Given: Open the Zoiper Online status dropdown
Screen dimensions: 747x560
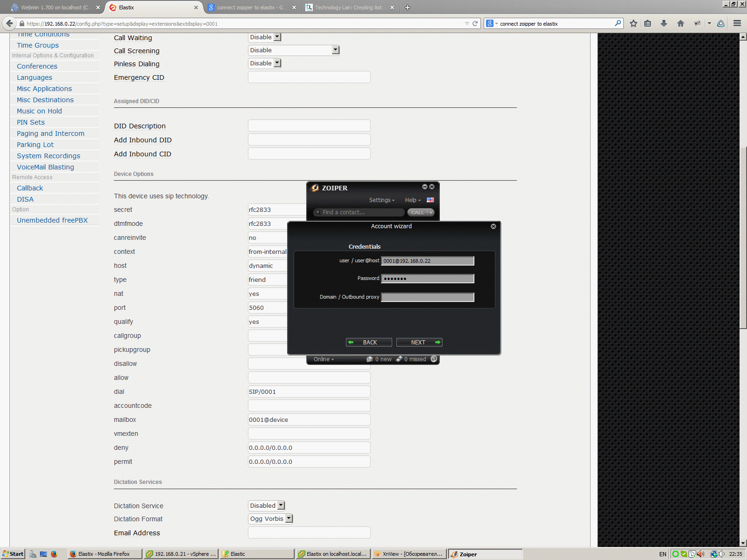Looking at the screenshot, I should tap(324, 359).
